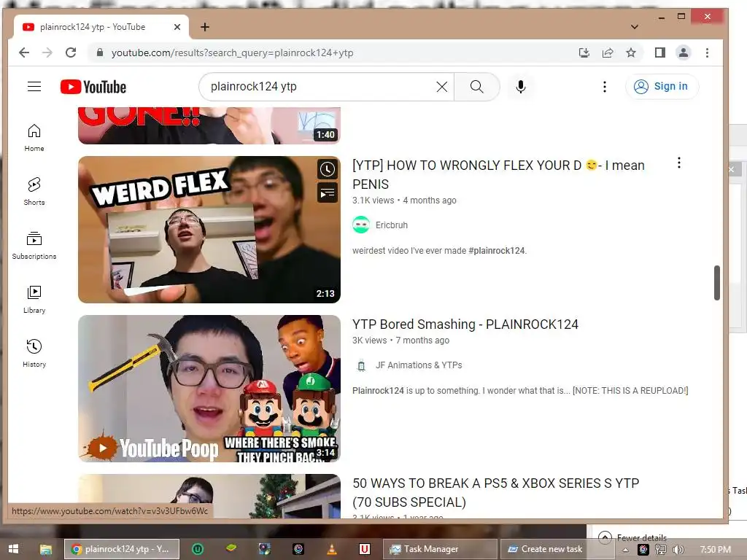The height and width of the screenshot is (560, 747).
Task: Click the #plainrock124 hashtag in description
Action: click(x=496, y=251)
